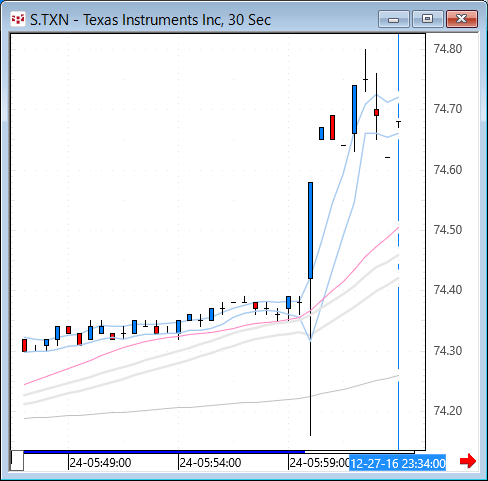
Task: Click the red scroll-right arrow
Action: tap(468, 461)
